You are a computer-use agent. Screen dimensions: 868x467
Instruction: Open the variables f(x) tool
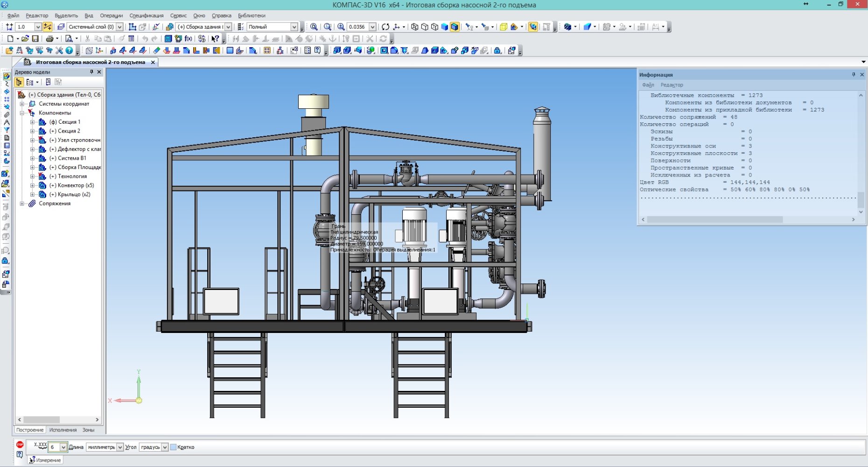click(x=189, y=39)
